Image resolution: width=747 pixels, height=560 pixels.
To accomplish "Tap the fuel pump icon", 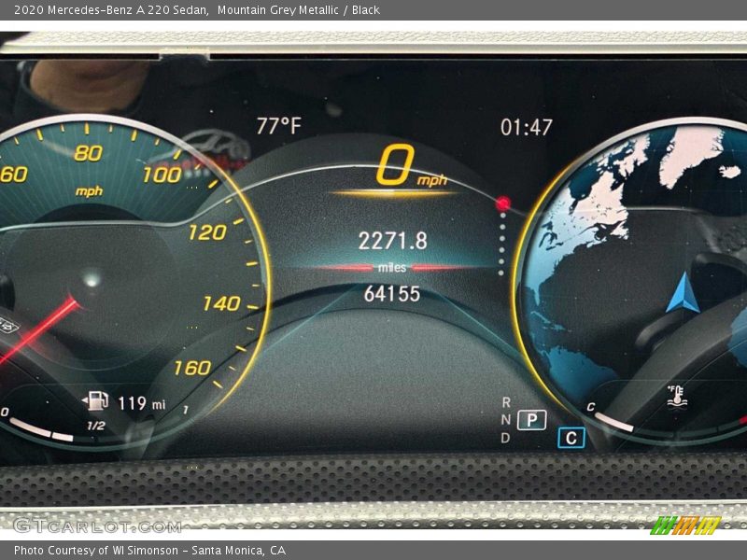I will pyautogui.click(x=95, y=401).
